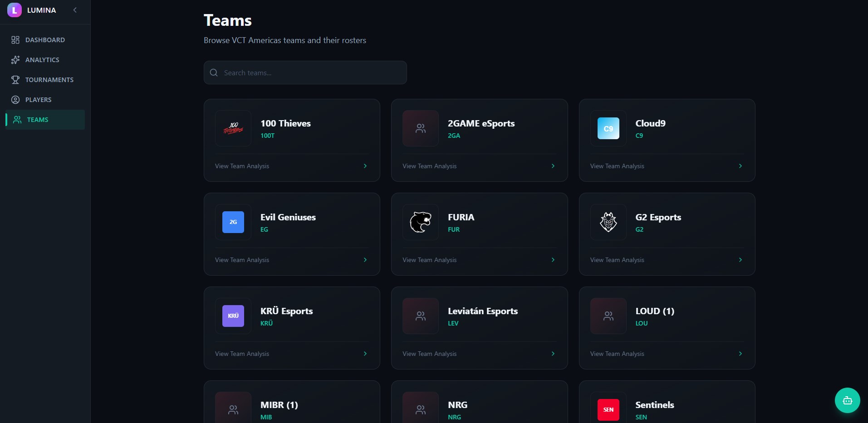Select the Teams sidebar item
Image resolution: width=868 pixels, height=423 pixels.
tap(45, 120)
